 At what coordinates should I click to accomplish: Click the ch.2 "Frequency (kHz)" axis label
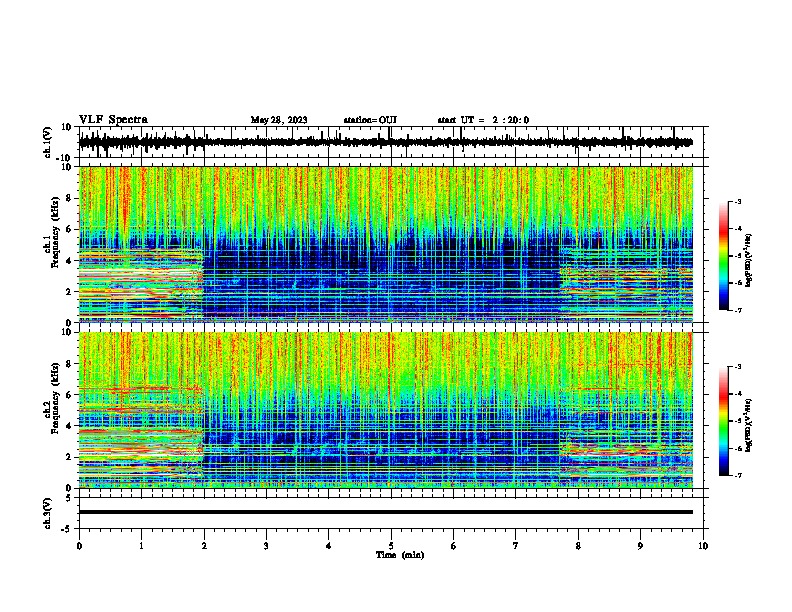(x=55, y=397)
